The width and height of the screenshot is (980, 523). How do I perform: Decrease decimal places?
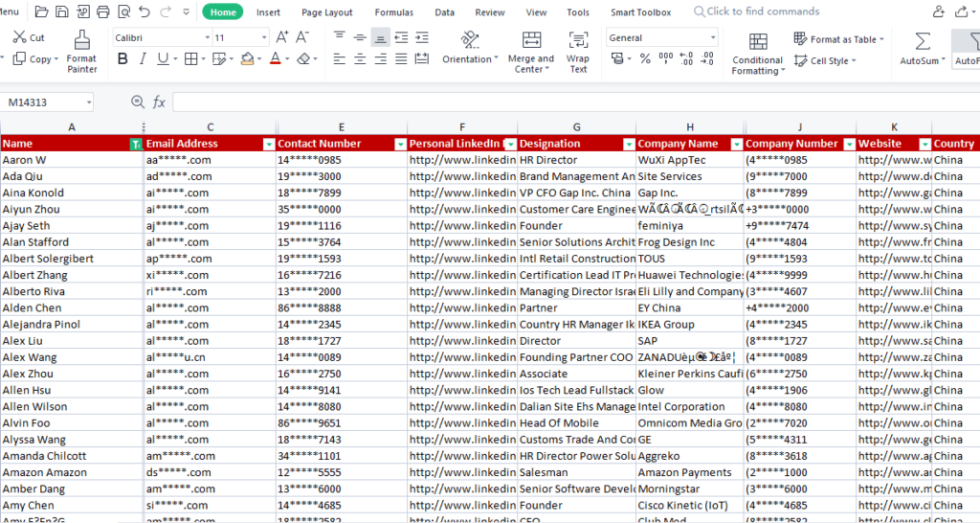pos(707,58)
